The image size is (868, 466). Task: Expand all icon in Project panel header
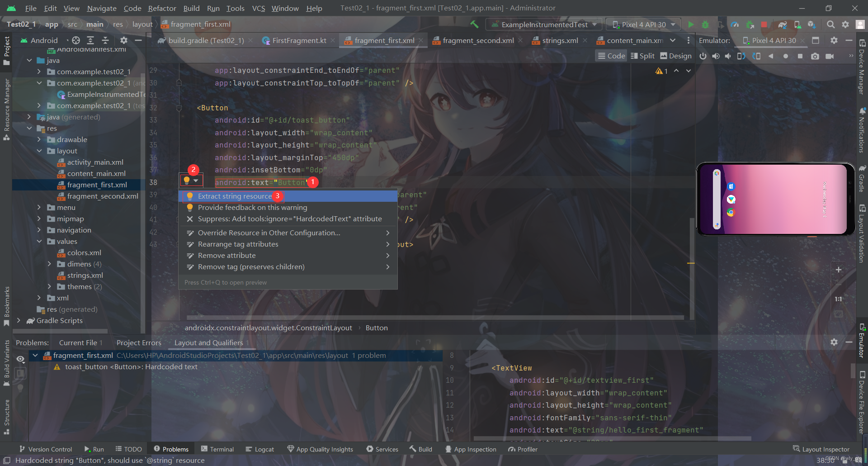pyautogui.click(x=90, y=40)
